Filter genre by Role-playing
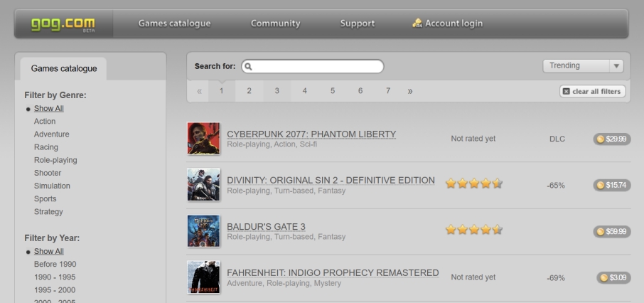 (55, 160)
